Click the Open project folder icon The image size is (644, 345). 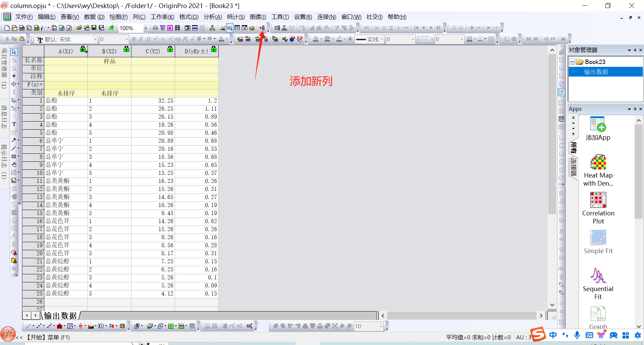(79, 28)
